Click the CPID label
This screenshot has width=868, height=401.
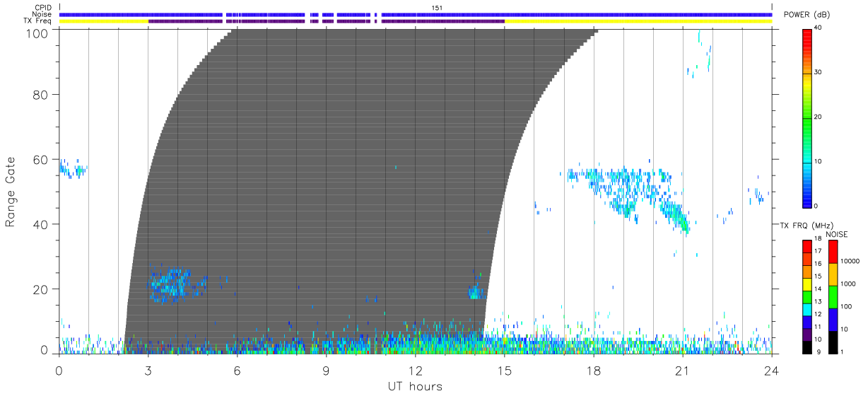click(x=42, y=8)
